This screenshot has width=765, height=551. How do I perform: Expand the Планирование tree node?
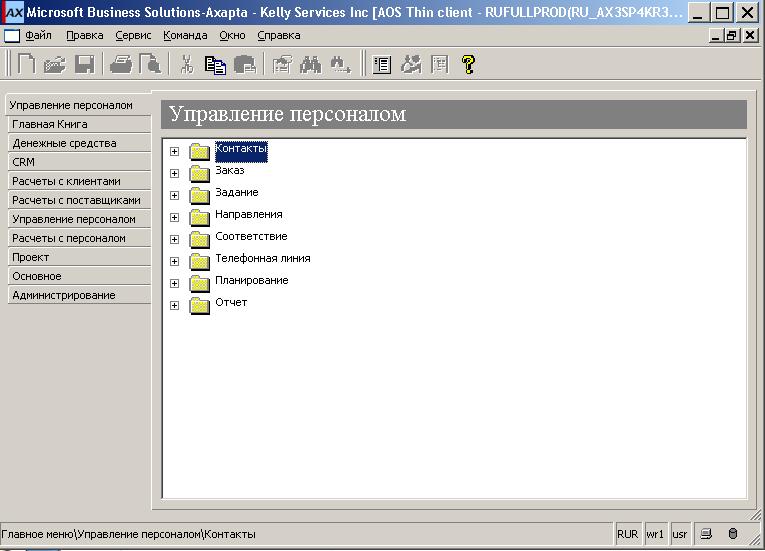click(174, 283)
